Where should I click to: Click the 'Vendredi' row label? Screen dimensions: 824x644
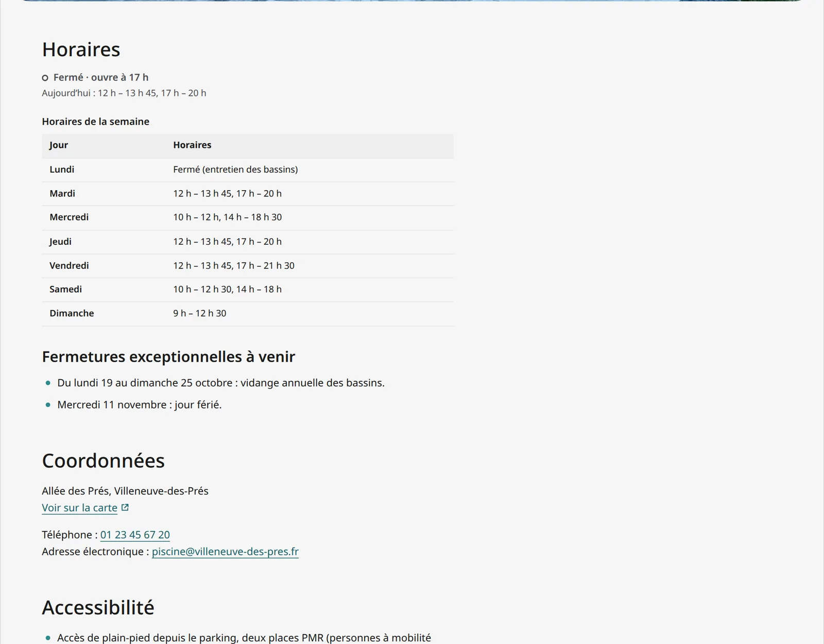click(x=69, y=266)
